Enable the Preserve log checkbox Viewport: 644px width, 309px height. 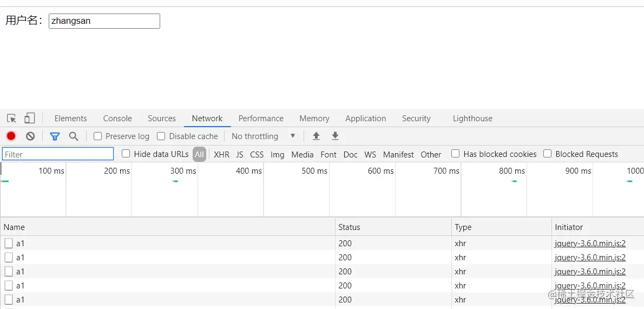click(97, 136)
